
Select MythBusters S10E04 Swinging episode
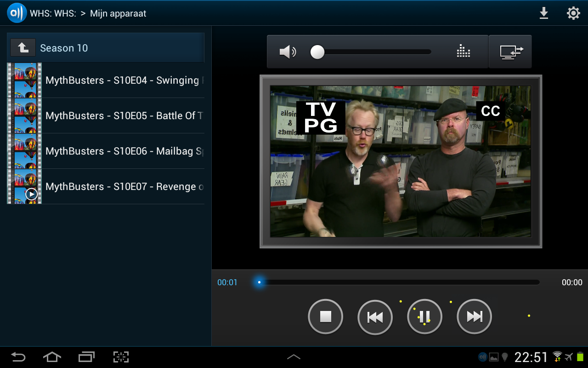click(106, 80)
